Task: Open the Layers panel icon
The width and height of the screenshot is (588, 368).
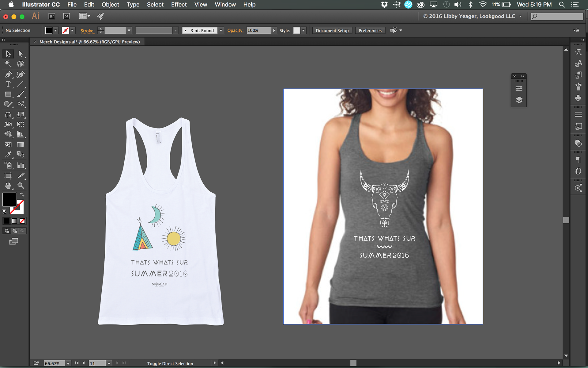Action: [519, 100]
